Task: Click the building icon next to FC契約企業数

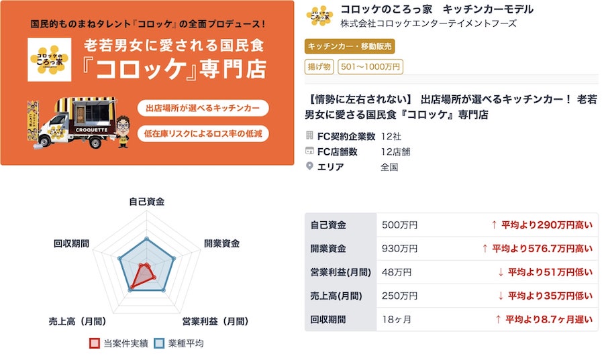Action: pos(309,135)
